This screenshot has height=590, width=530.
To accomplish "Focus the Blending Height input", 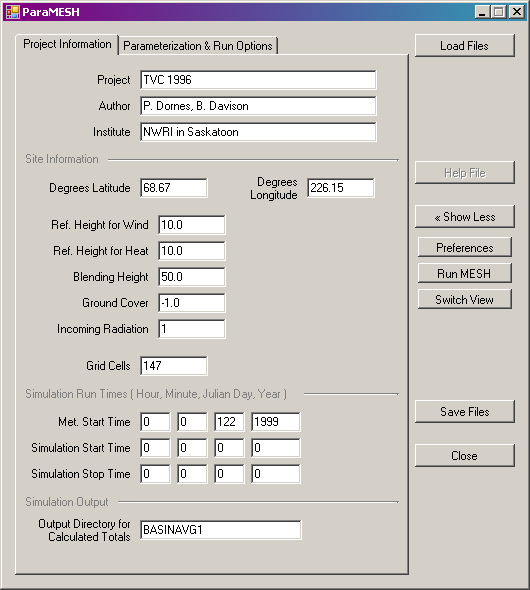I will (192, 277).
